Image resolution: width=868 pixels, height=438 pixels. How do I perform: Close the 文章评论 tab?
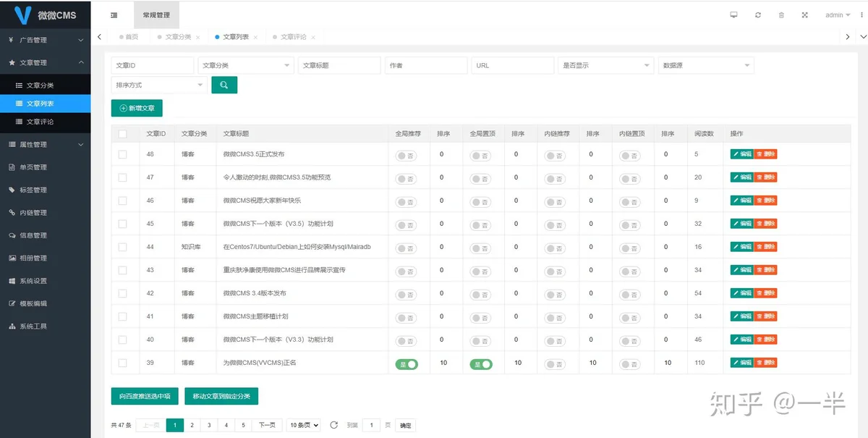pyautogui.click(x=313, y=37)
